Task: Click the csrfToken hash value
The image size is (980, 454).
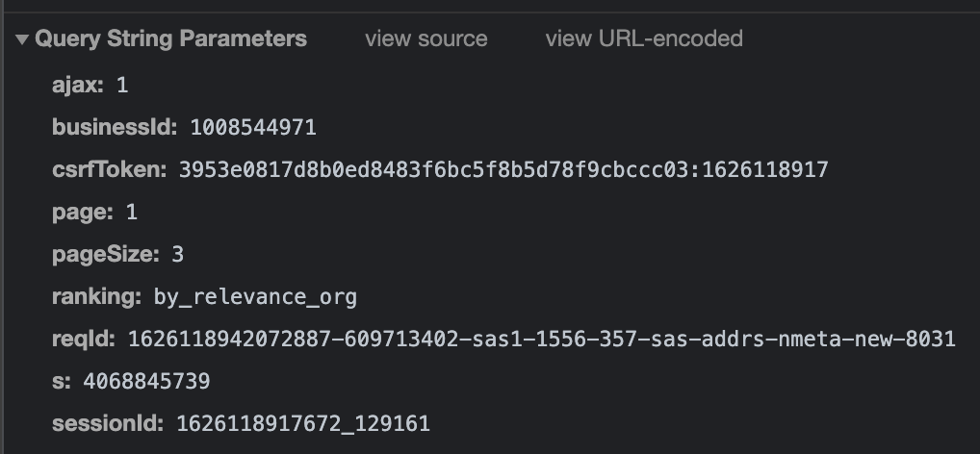Action: coord(503,170)
